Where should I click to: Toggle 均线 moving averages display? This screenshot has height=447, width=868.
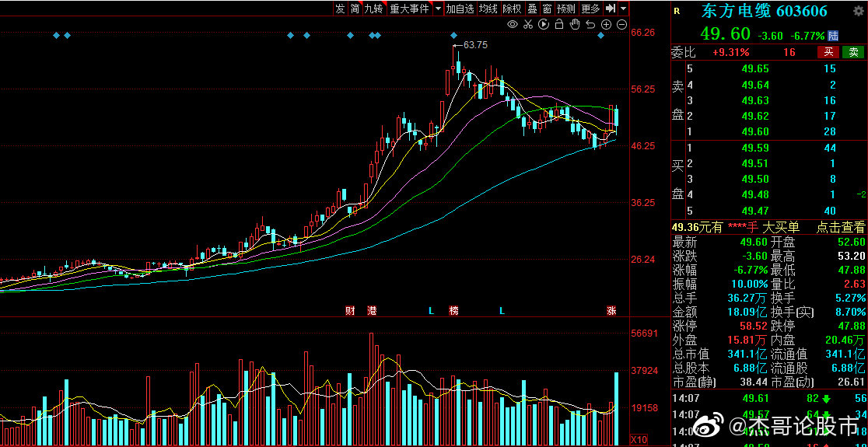pos(488,9)
